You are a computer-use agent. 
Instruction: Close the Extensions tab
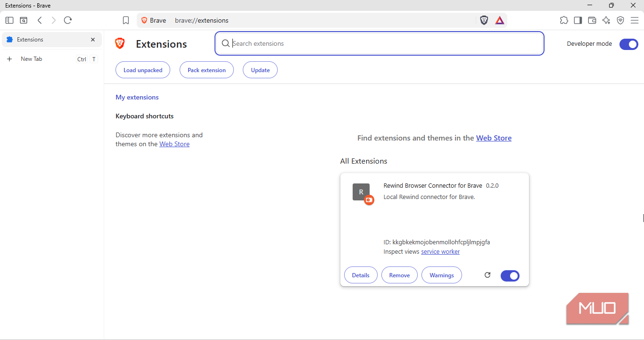(x=93, y=40)
